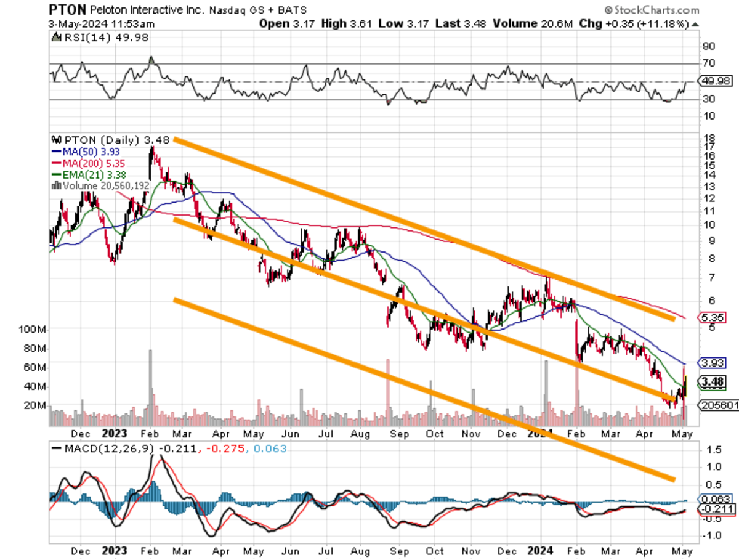Click the volume readout 205601 on the axis
Image resolution: width=739 pixels, height=560 pixels.
(x=719, y=405)
